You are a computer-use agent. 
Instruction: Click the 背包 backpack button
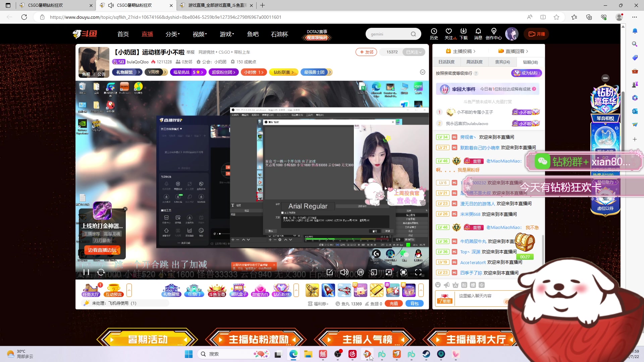415,303
